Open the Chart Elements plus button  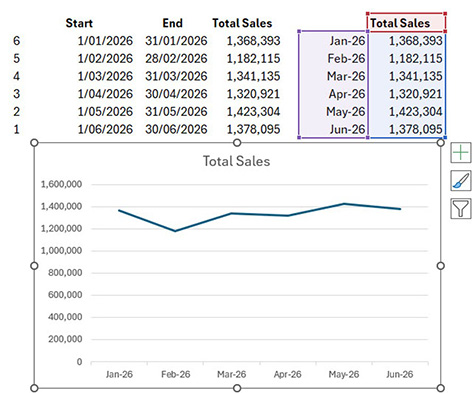tap(461, 153)
